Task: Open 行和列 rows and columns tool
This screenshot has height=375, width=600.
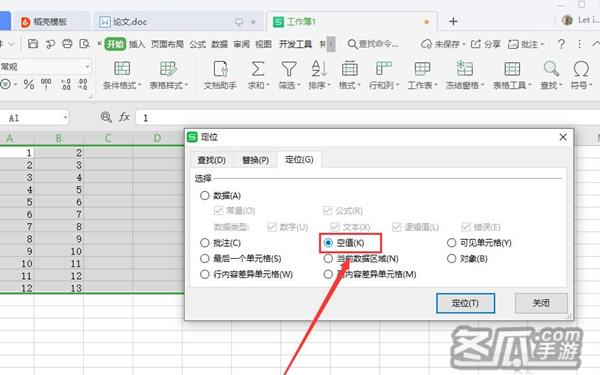Action: pos(384,75)
